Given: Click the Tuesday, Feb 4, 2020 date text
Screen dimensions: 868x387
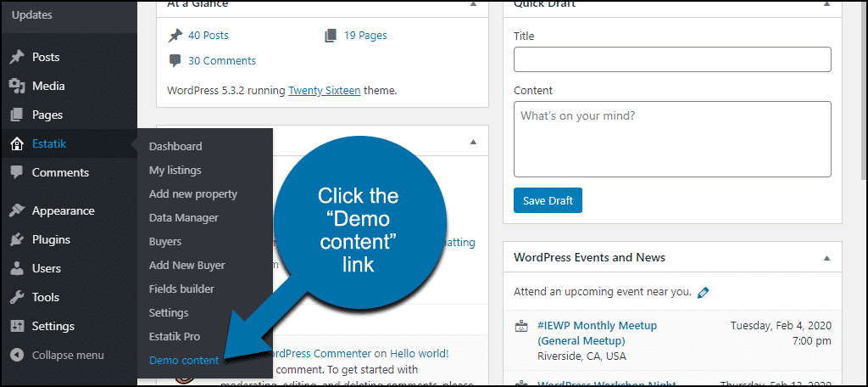Looking at the screenshot, I should 781,325.
